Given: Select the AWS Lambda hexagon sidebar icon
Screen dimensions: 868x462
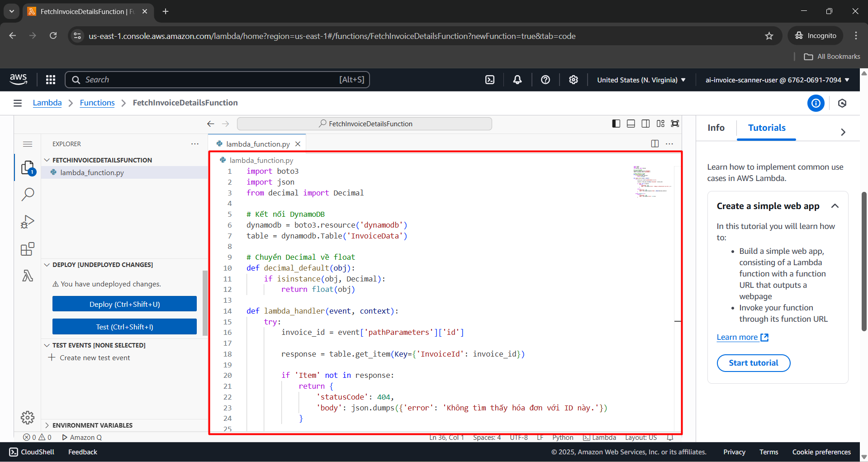Looking at the screenshot, I should (x=28, y=276).
